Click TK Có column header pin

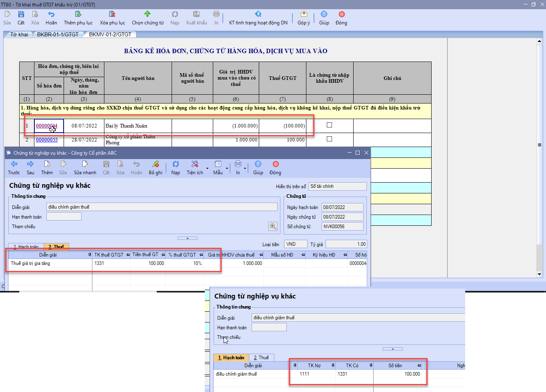click(371, 366)
